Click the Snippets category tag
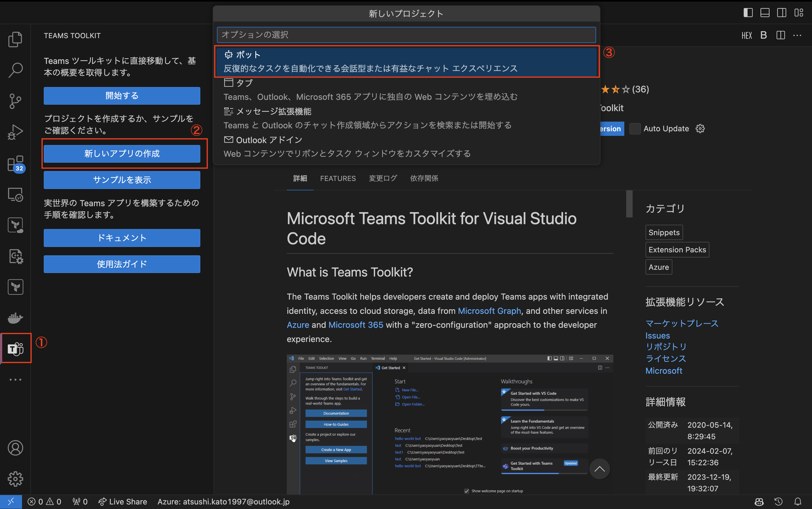Viewport: 812px width, 509px height. click(x=664, y=232)
